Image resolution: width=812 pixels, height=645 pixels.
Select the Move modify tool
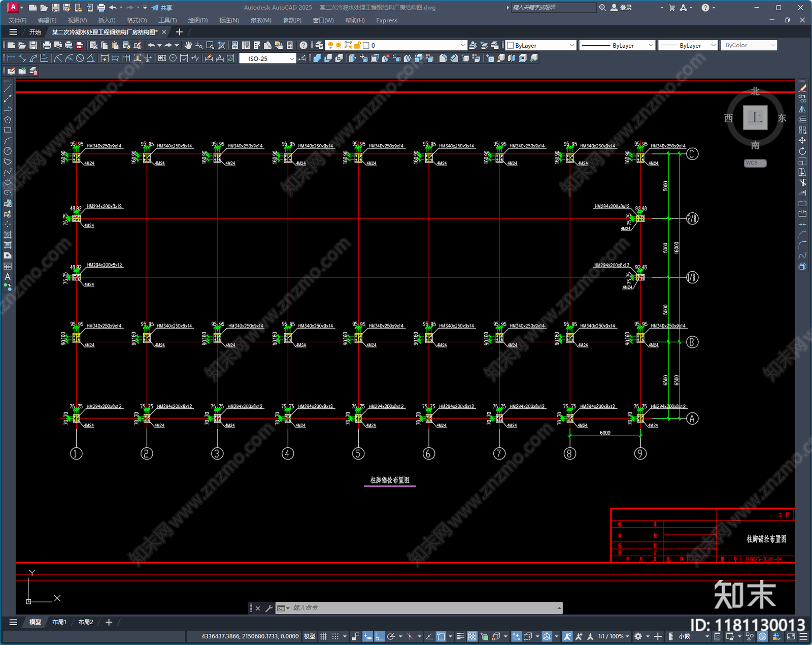(802, 140)
